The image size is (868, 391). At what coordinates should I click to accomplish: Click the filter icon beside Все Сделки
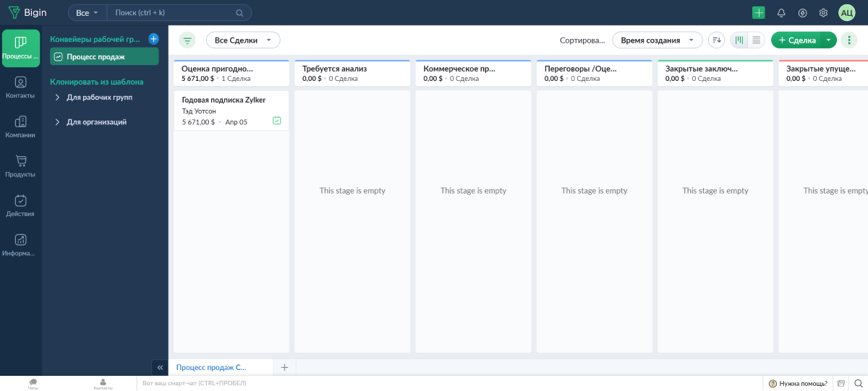click(187, 40)
